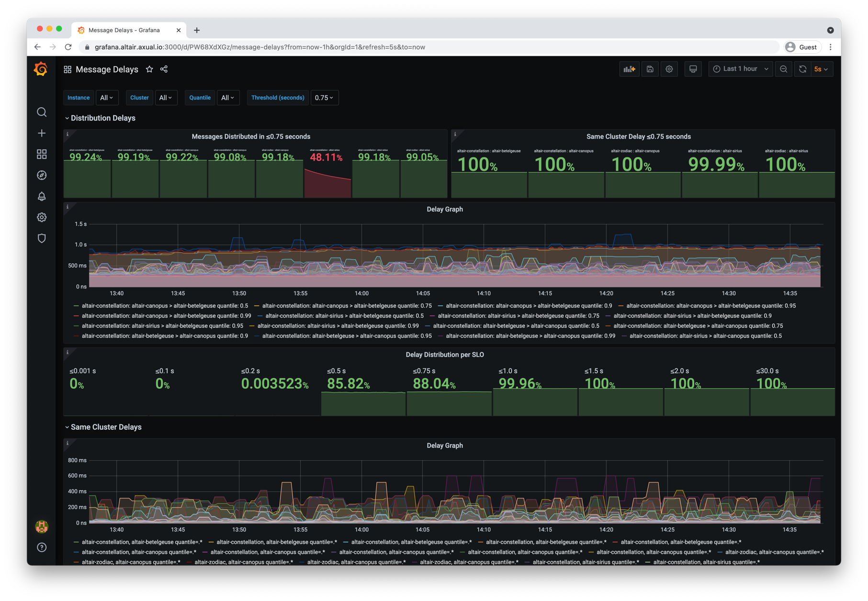Open the Configuration gear sidebar icon
This screenshot has height=601, width=868.
click(x=42, y=217)
